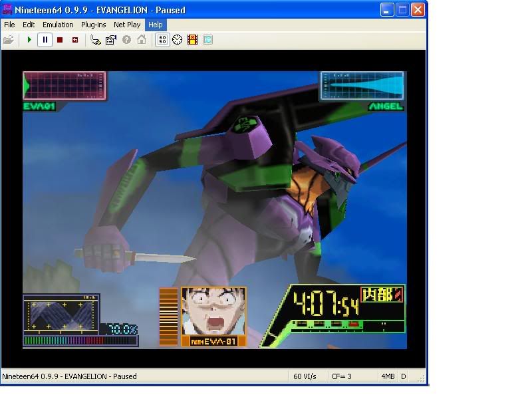532x399 pixels.
Task: Click the clock icon in toolbar
Action: coord(177,40)
